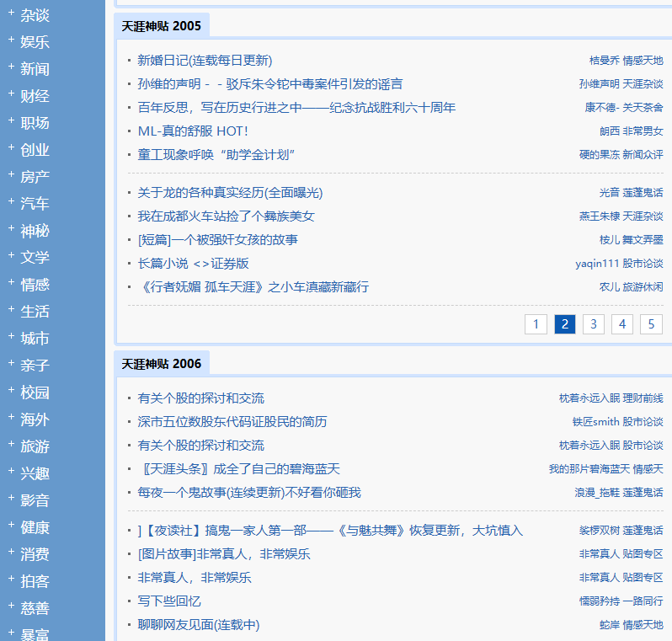Open 聊聊网友见面(连载中) post
Viewport: 672px width, 641px height.
198,625
